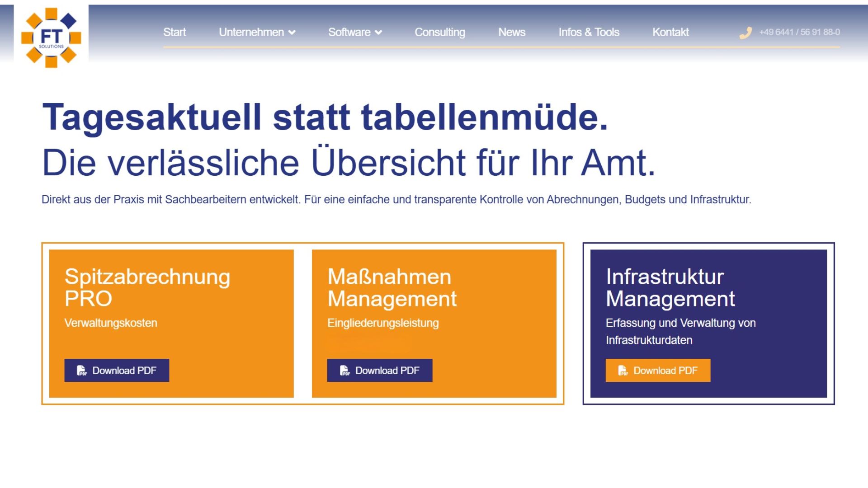Click the subheadline 'Die verlässliche Übersicht für Ihr Amt.'
The image size is (868, 488).
(349, 163)
